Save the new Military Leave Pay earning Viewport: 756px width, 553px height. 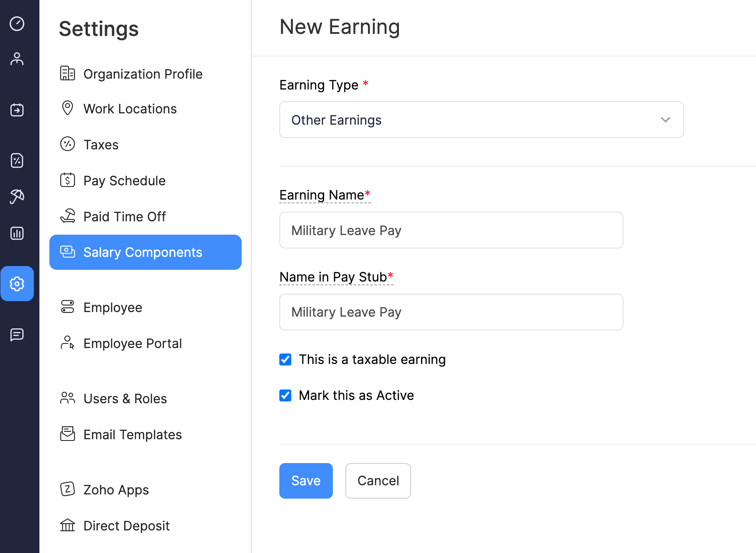tap(306, 481)
